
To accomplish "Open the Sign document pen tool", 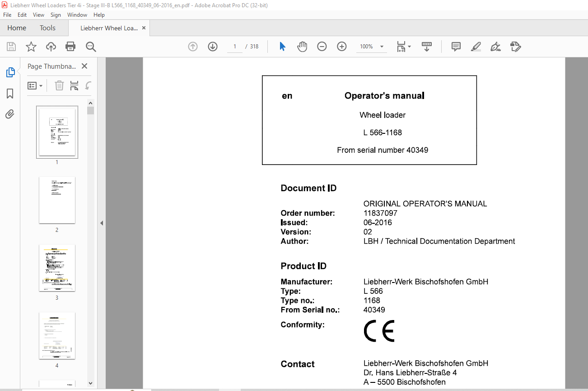I will 495,47.
